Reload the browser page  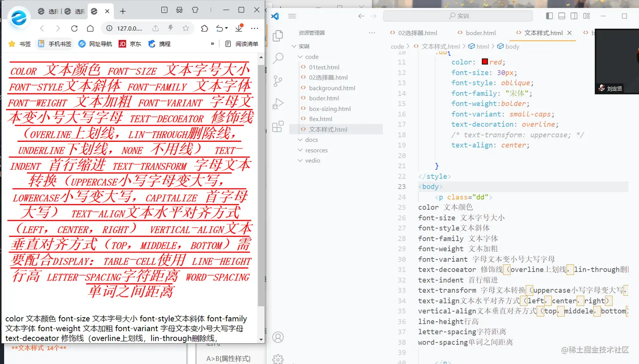pyautogui.click(x=74, y=28)
